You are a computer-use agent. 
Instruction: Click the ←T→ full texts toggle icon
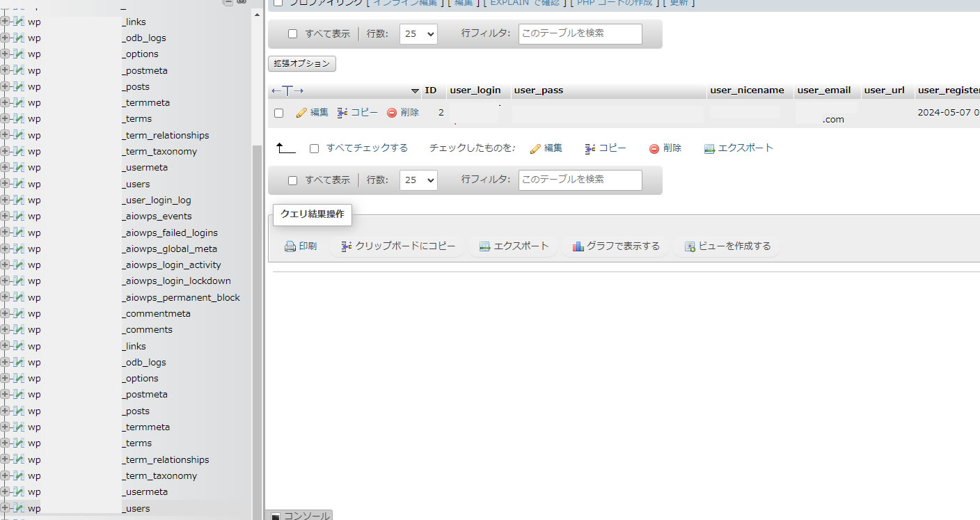point(287,91)
